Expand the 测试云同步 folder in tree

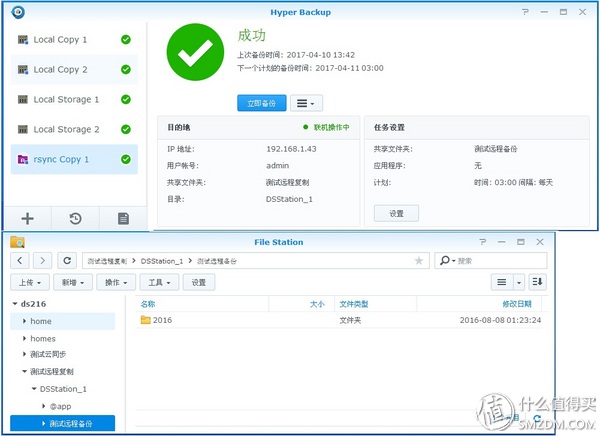click(24, 354)
